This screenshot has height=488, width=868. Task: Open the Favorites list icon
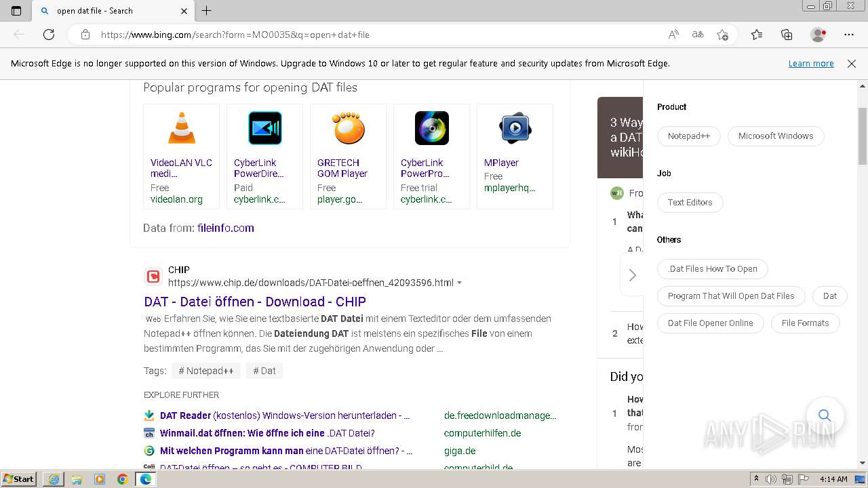click(x=757, y=35)
